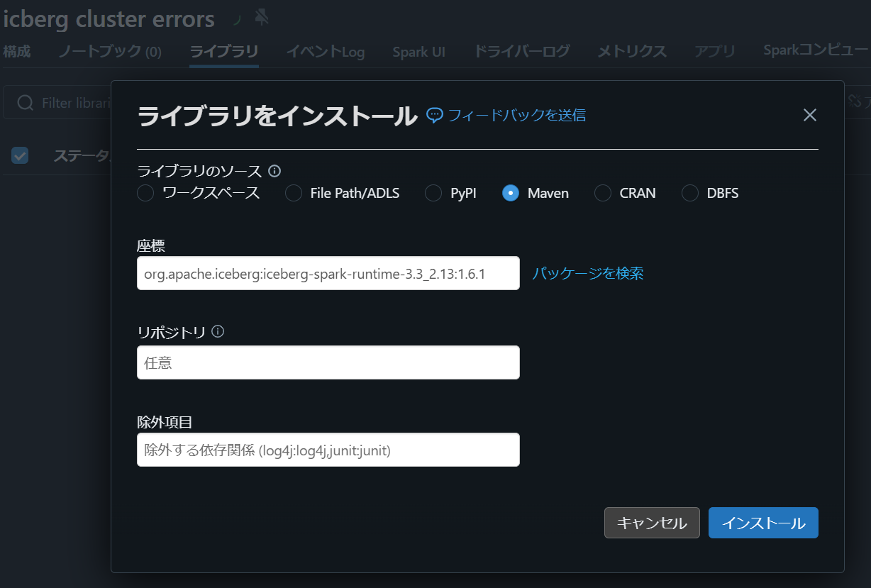
Task: Click the icberg cluster errors title
Action: (x=109, y=19)
